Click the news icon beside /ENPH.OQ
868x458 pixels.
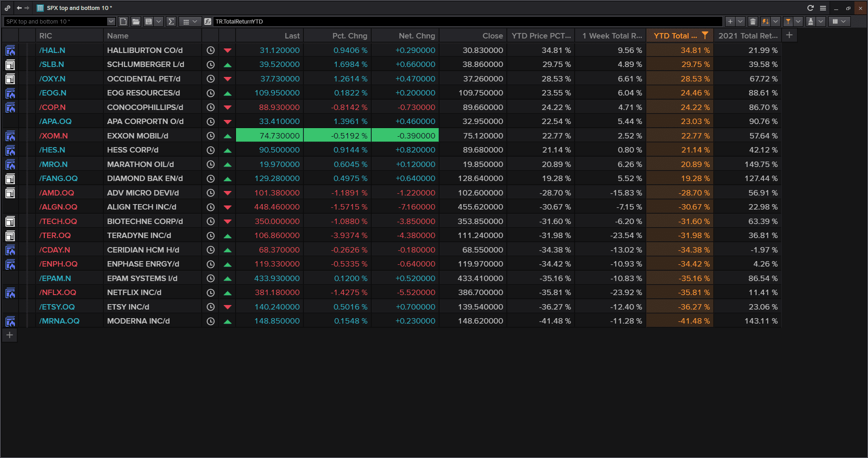[10, 264]
